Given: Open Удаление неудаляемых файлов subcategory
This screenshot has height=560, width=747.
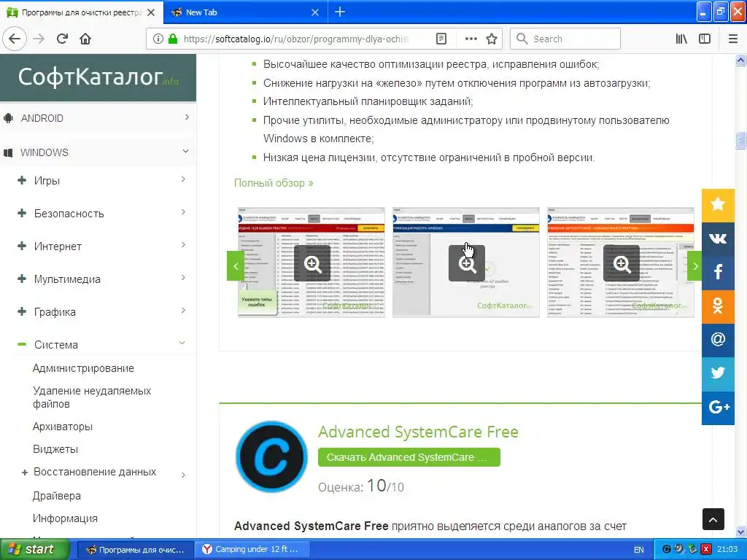Looking at the screenshot, I should click(x=92, y=397).
